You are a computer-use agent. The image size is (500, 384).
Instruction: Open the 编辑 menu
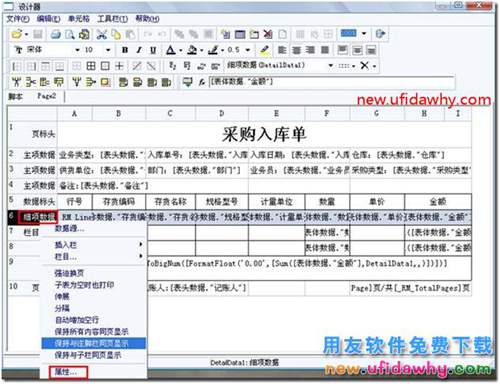click(48, 19)
